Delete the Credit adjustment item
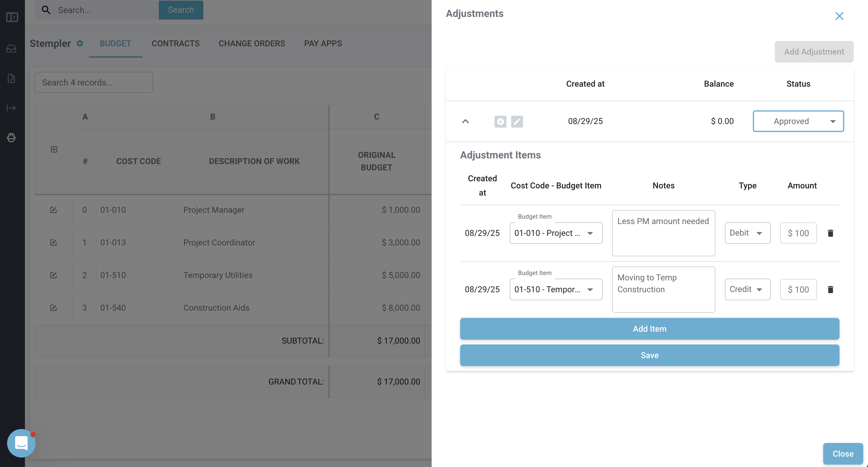868x467 pixels. coord(830,289)
